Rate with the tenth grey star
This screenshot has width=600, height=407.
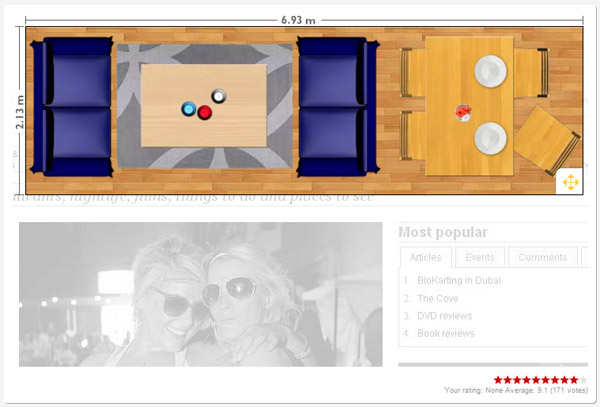click(583, 380)
